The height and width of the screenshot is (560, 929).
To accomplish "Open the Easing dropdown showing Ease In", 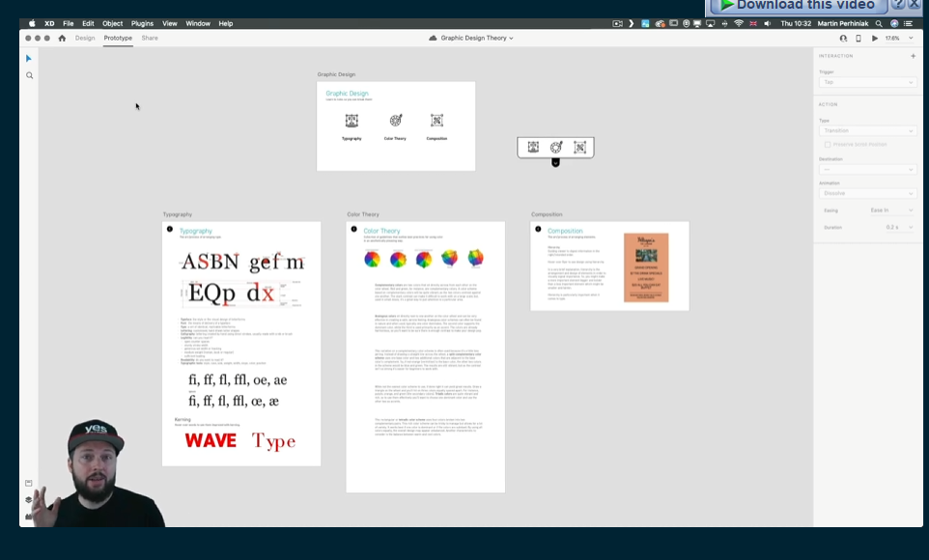I will (x=891, y=210).
